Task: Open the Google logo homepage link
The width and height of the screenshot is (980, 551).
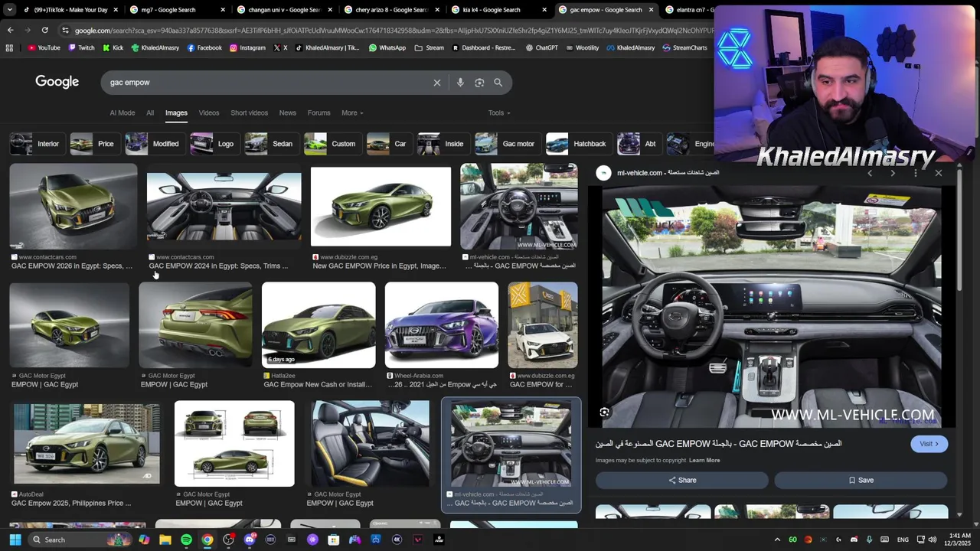Action: pyautogui.click(x=57, y=82)
